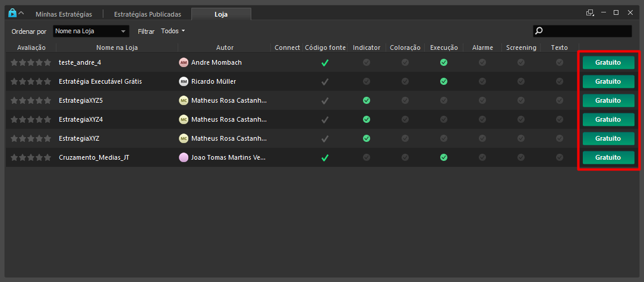Click rating stars of teste_andre_4
This screenshot has width=644, height=282.
31,62
